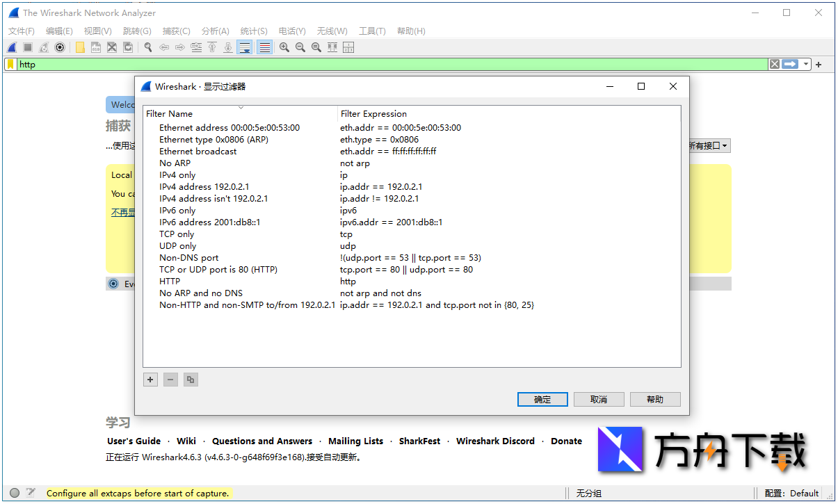Image resolution: width=838 pixels, height=504 pixels.
Task: Open capture options gear icon
Action: 61,47
